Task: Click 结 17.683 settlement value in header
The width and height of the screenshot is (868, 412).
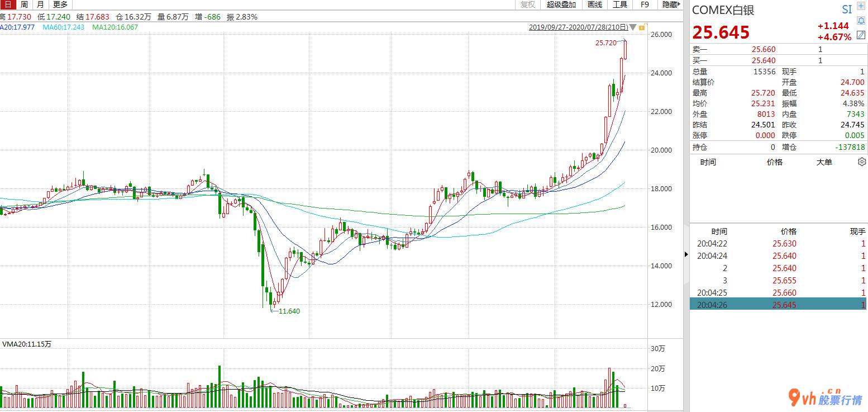Action: (x=93, y=17)
